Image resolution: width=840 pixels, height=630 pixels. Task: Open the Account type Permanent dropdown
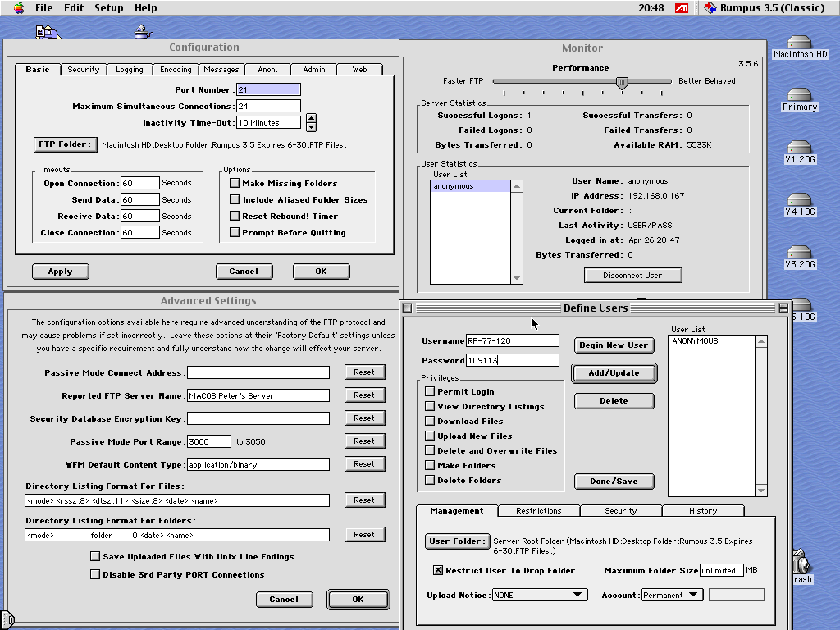(673, 595)
